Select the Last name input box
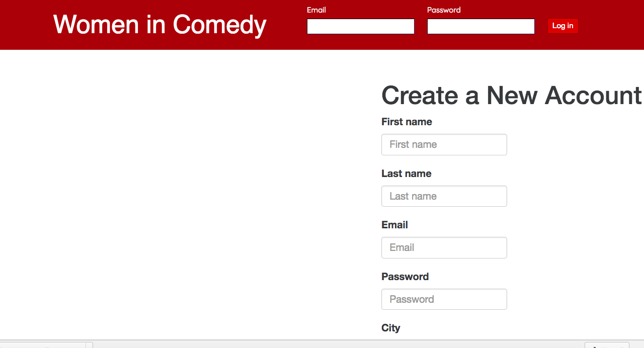Viewport: 644px width, 348px height. pos(444,196)
